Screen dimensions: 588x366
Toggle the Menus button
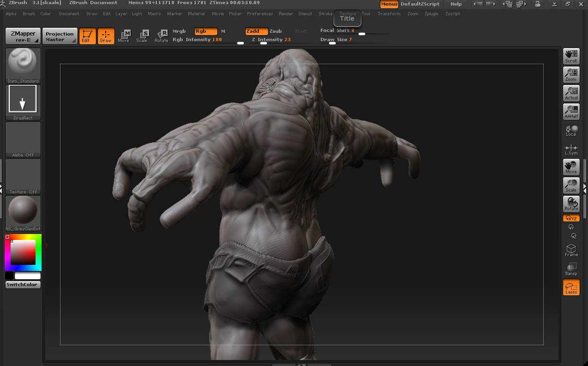(x=389, y=4)
